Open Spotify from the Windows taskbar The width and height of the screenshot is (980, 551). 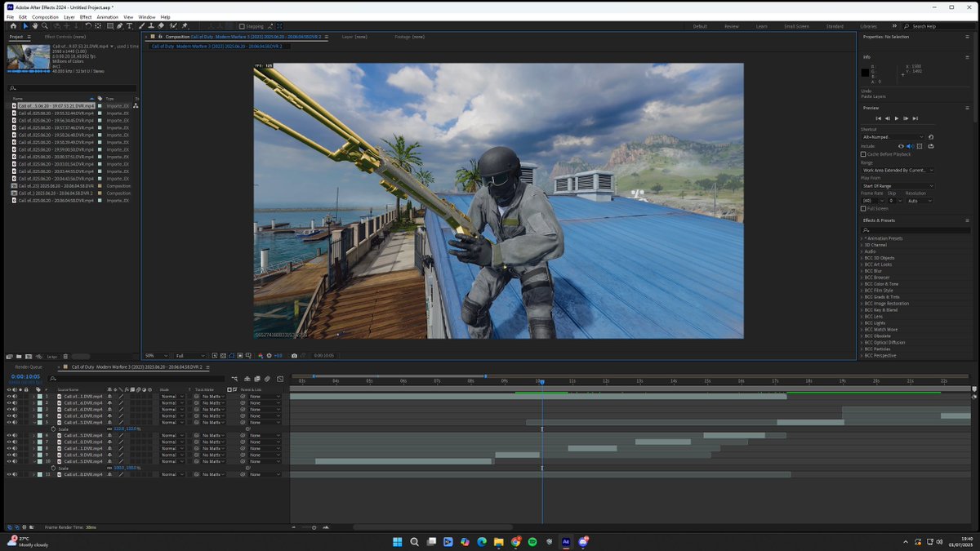click(532, 541)
